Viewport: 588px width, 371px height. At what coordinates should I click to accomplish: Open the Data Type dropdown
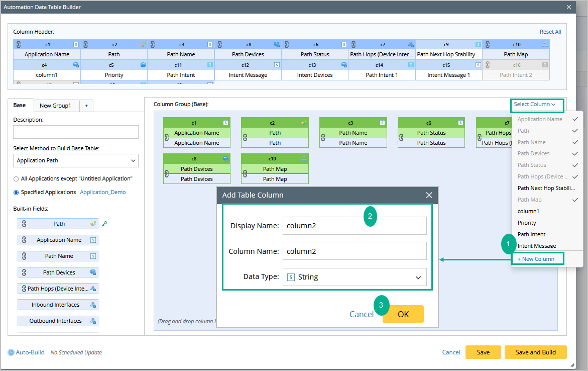(x=355, y=277)
